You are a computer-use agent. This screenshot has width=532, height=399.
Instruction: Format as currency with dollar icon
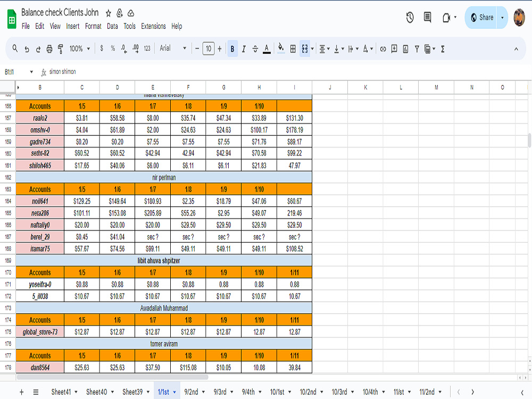pyautogui.click(x=102, y=48)
